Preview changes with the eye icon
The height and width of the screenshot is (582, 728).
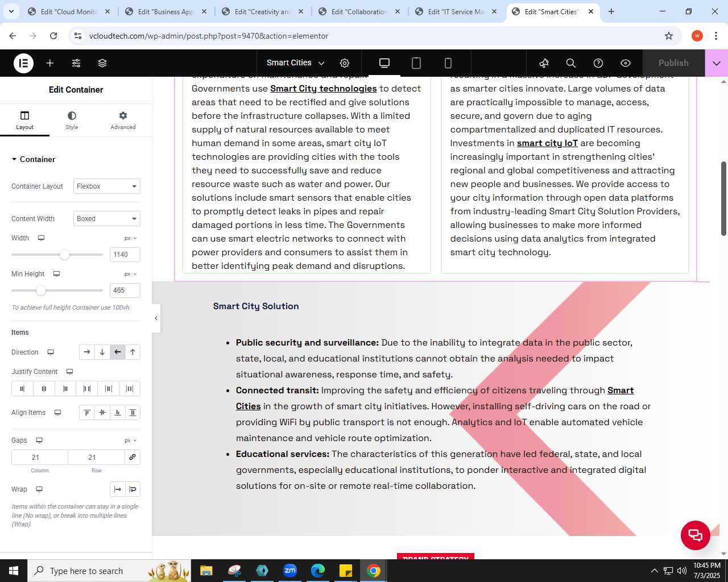coord(626,63)
